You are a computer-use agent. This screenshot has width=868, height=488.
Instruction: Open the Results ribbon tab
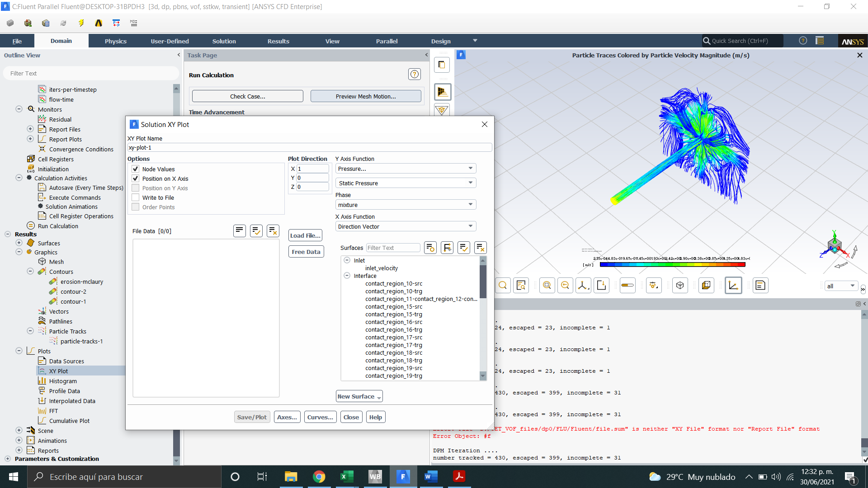[x=278, y=41]
